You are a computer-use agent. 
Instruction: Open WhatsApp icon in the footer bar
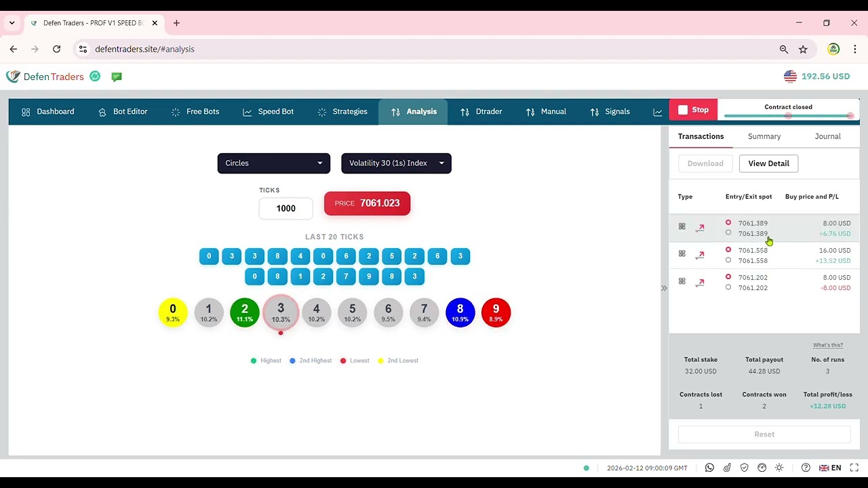709,468
